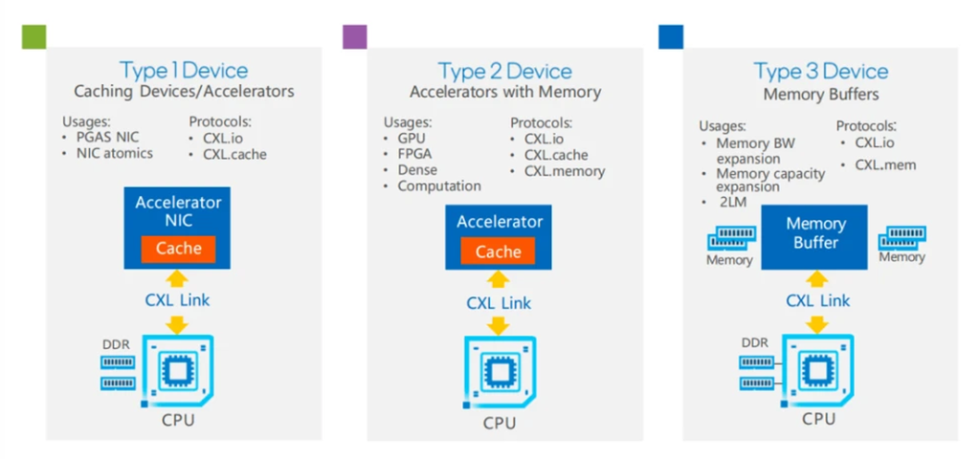Click the blue square above Type 3 Device
Image resolution: width=980 pixels, height=459 pixels.
point(671,37)
